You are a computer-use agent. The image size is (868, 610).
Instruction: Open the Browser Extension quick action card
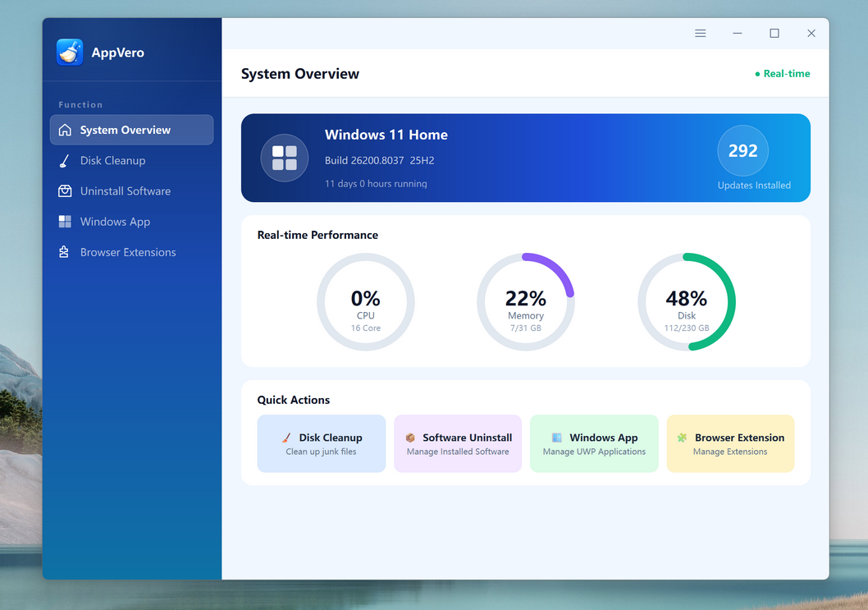point(730,443)
